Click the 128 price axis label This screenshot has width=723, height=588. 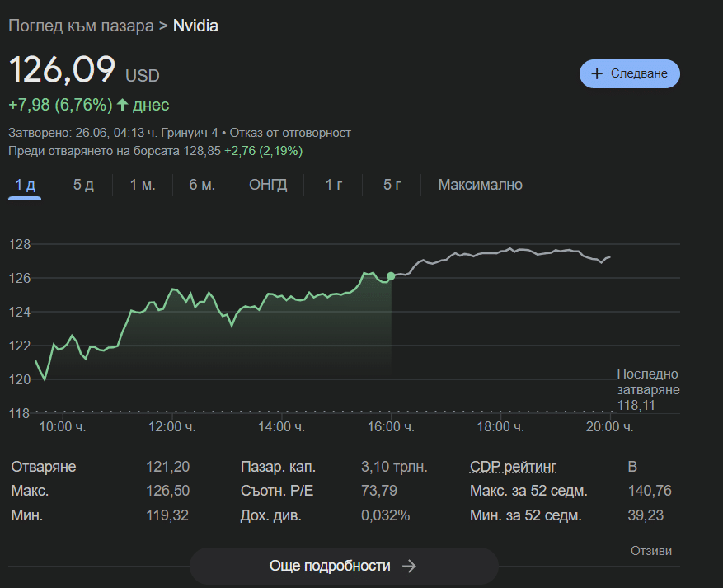[x=19, y=244]
